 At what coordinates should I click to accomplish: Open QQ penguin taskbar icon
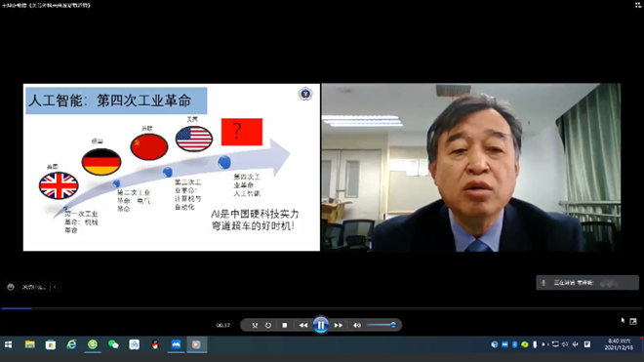coord(155,344)
